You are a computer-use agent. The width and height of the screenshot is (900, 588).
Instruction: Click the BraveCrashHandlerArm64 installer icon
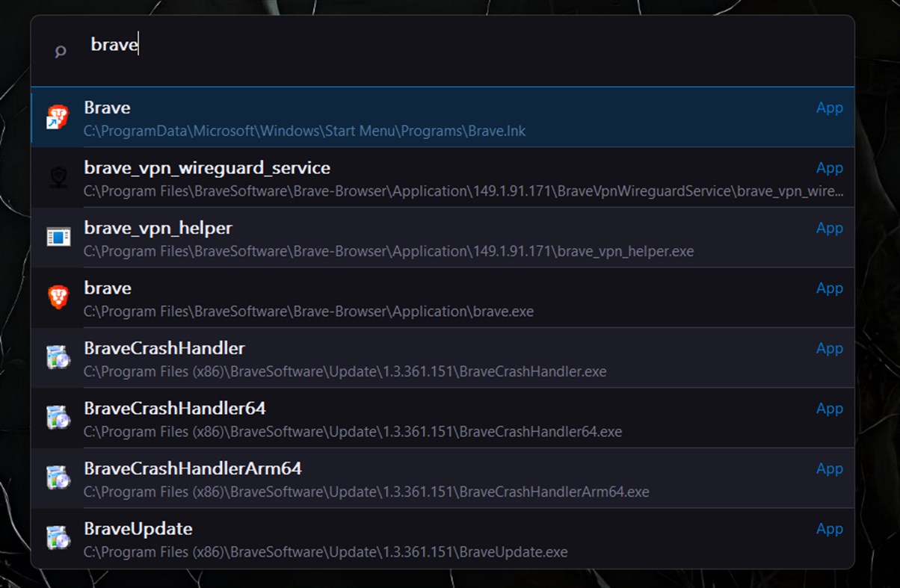tap(58, 478)
